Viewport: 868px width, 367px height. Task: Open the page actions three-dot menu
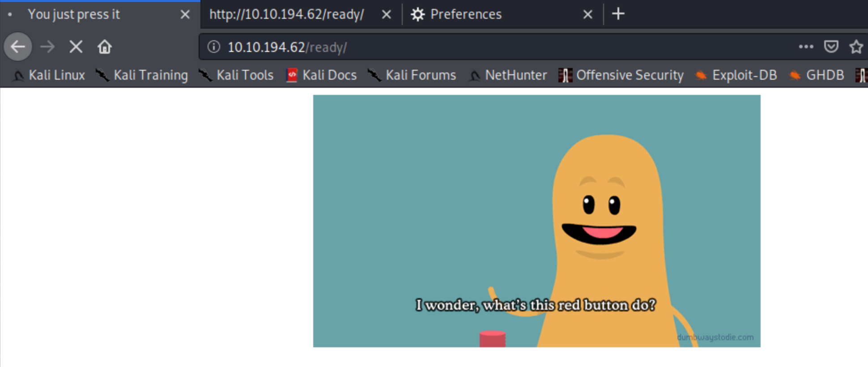[x=806, y=47]
